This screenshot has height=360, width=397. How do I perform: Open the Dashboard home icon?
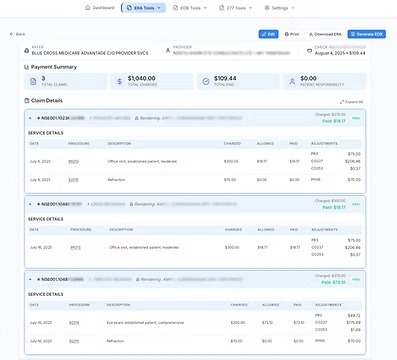point(88,8)
